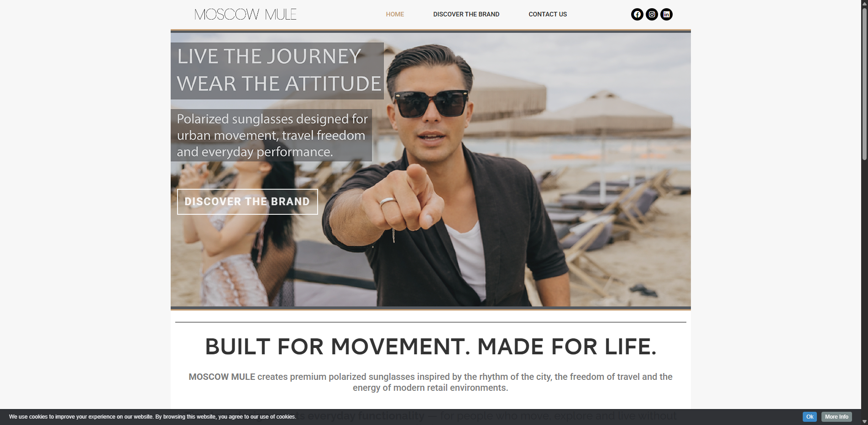Image resolution: width=868 pixels, height=425 pixels.
Task: Open the LinkedIn social icon
Action: click(666, 15)
